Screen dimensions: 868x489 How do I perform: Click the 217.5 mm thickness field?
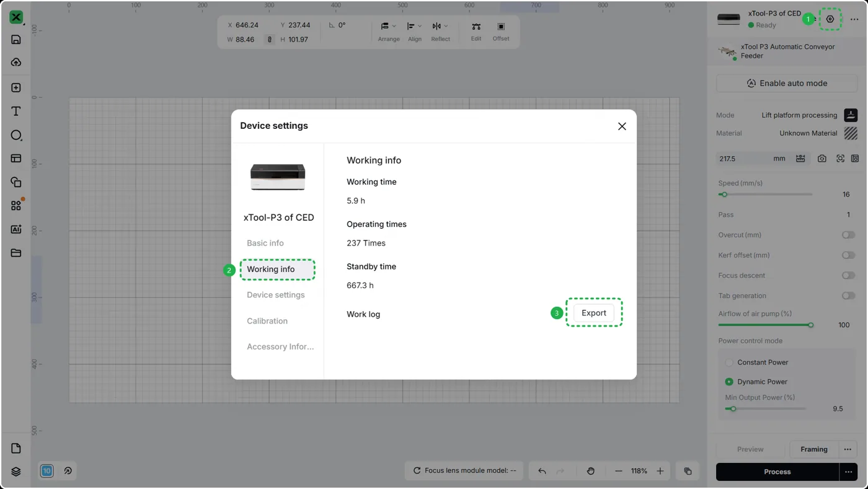tap(753, 159)
